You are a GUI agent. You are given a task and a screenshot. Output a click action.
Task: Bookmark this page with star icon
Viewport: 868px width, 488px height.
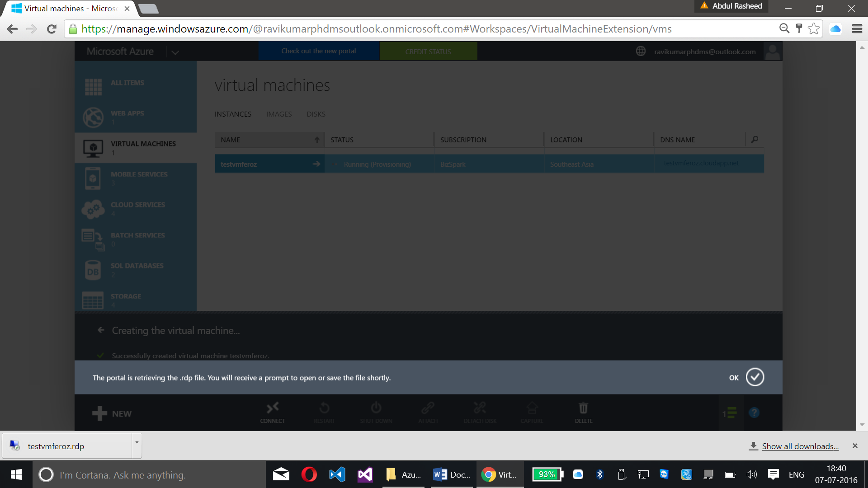[814, 28]
